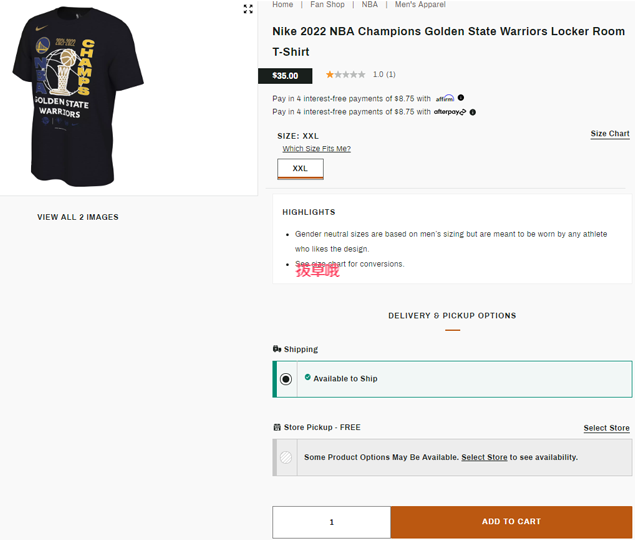The image size is (635, 540).
Task: Select the Store Pickup radio option
Action: click(x=286, y=457)
